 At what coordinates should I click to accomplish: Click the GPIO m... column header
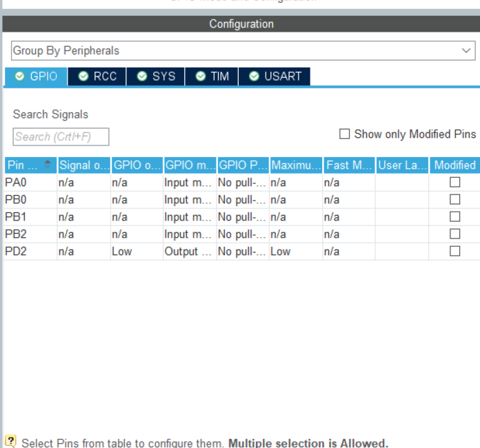190,165
